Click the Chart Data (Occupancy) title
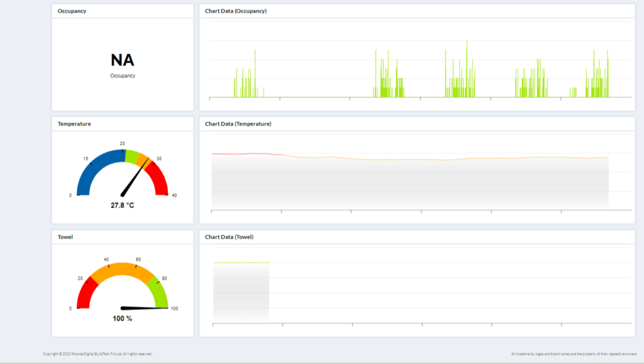The image size is (644, 364). [x=235, y=11]
